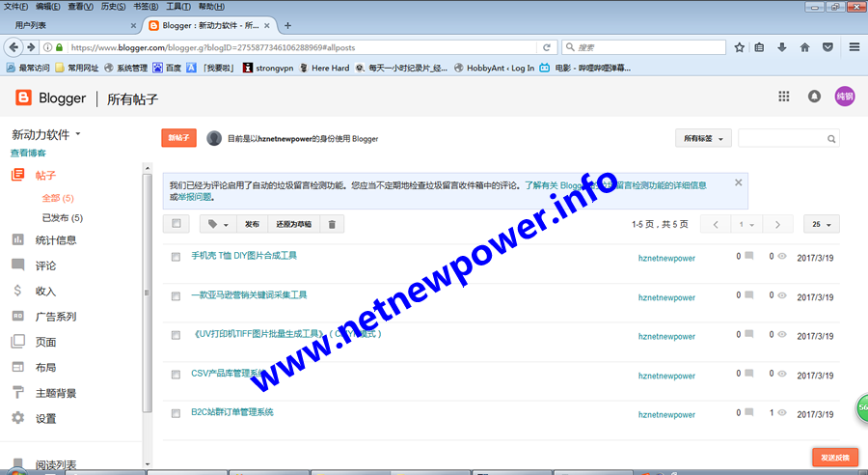Tick the checkbox beside B2C站群订单管理系统
The height and width of the screenshot is (475, 868).
(176, 413)
